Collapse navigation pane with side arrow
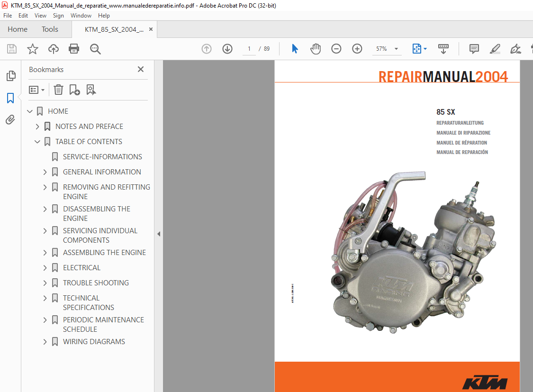This screenshot has height=392, width=533. click(x=159, y=234)
